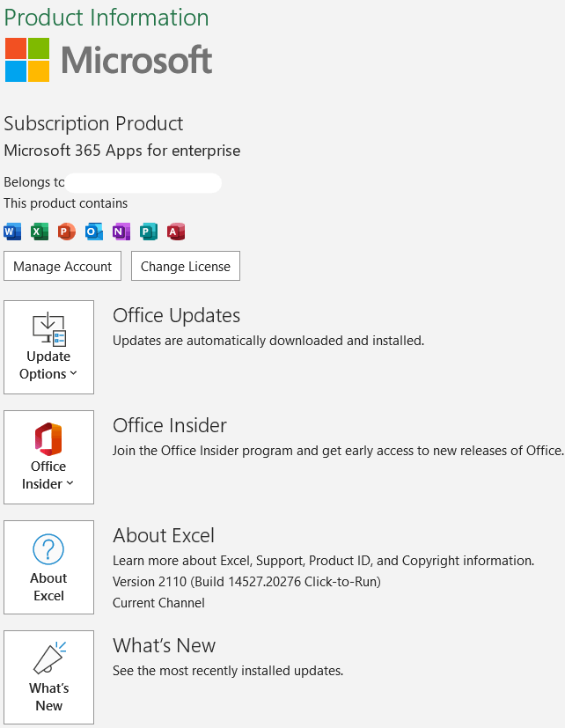
Task: Click the Publisher app icon
Action: [149, 232]
